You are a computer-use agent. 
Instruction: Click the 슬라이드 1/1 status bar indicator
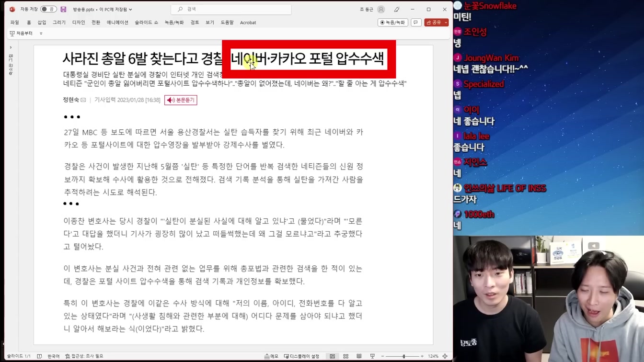click(x=19, y=356)
